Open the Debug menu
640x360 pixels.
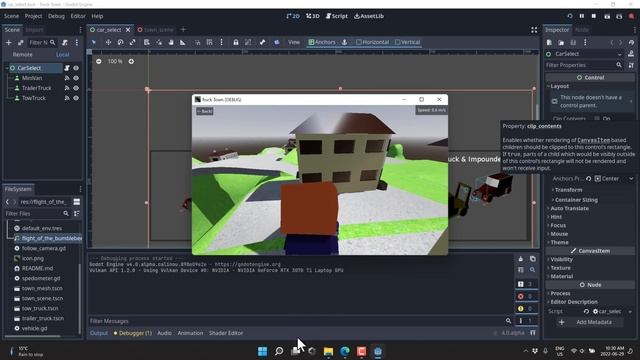tap(56, 16)
